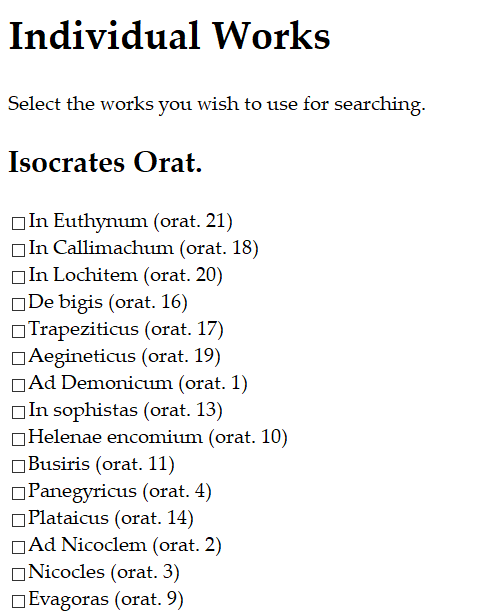Click the Helenae encomium label text
Viewport: 504px width, 613px height.
(115, 437)
